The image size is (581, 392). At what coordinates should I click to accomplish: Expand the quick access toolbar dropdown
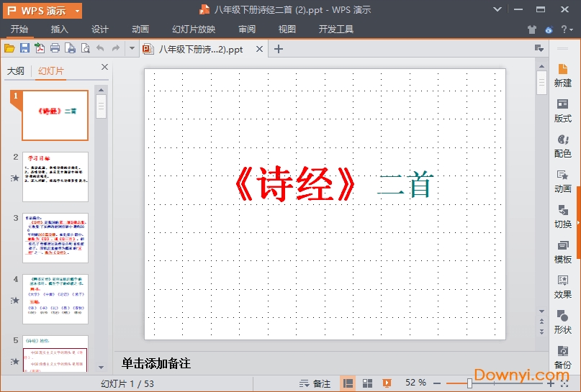coord(132,48)
